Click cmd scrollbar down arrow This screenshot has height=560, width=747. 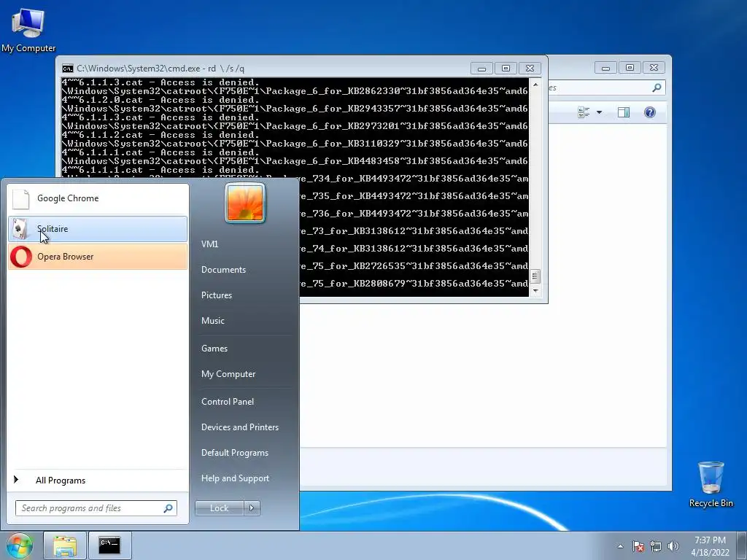(x=535, y=291)
